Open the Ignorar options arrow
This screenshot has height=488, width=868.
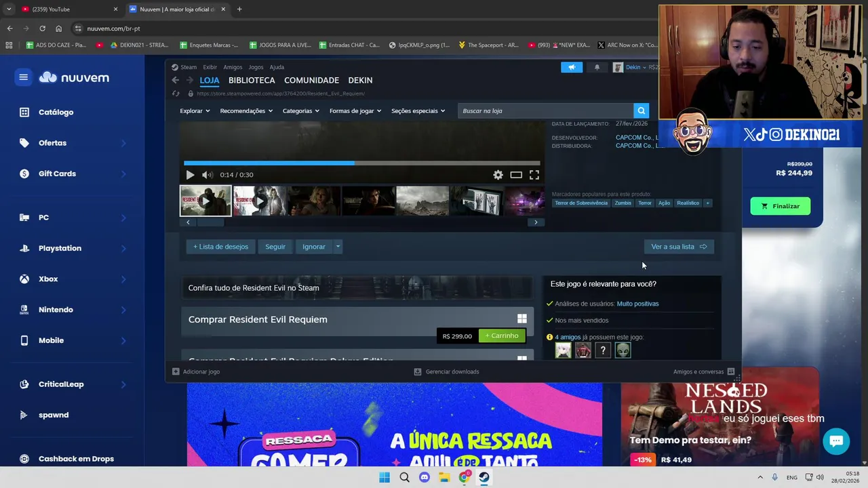click(338, 247)
